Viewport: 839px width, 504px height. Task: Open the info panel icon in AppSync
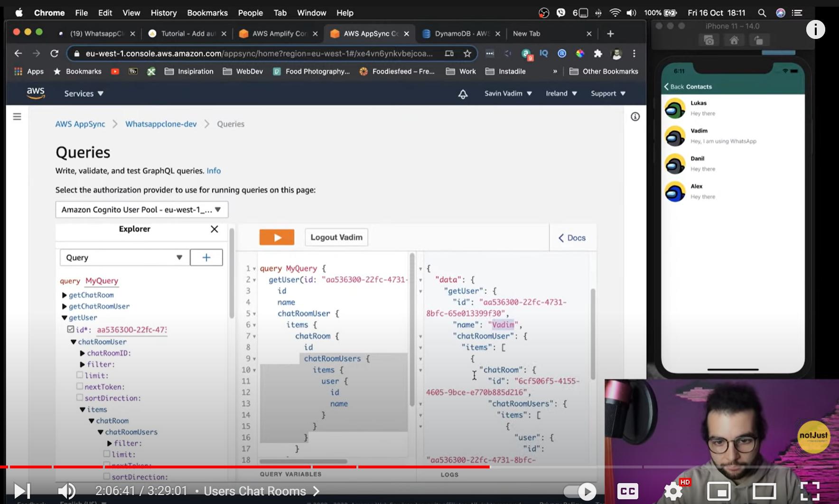(x=635, y=117)
